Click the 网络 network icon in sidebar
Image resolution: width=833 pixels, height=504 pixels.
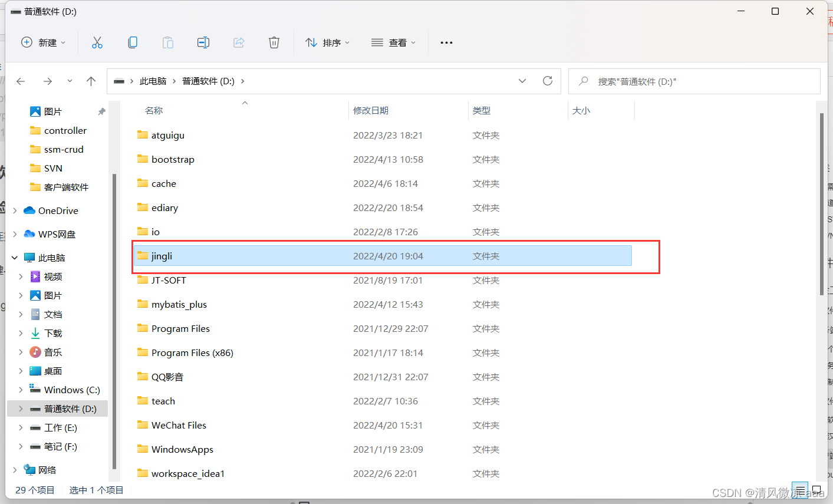click(29, 470)
